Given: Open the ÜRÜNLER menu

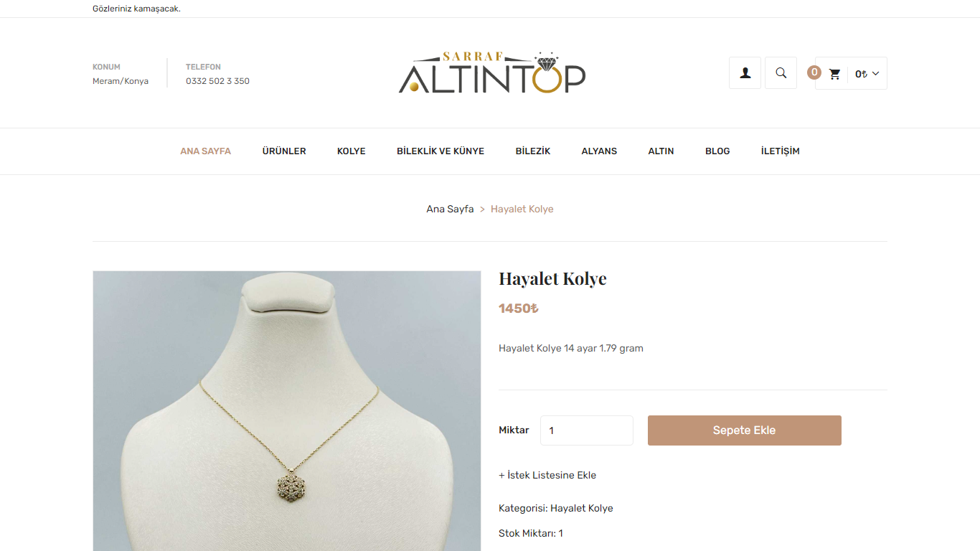Looking at the screenshot, I should pos(284,151).
